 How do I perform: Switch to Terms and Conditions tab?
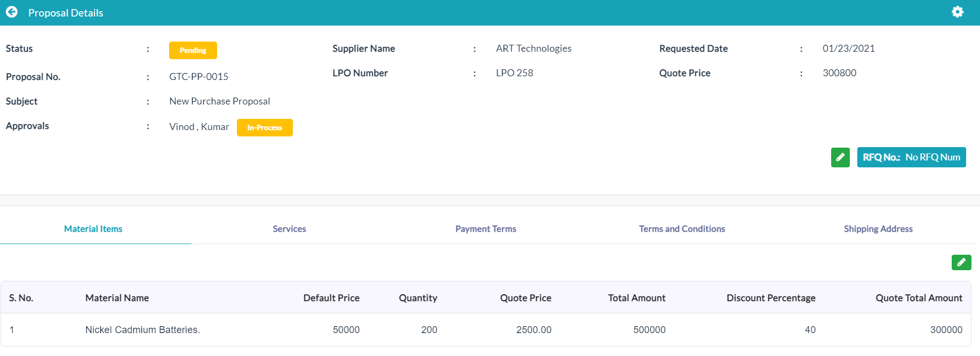tap(682, 229)
